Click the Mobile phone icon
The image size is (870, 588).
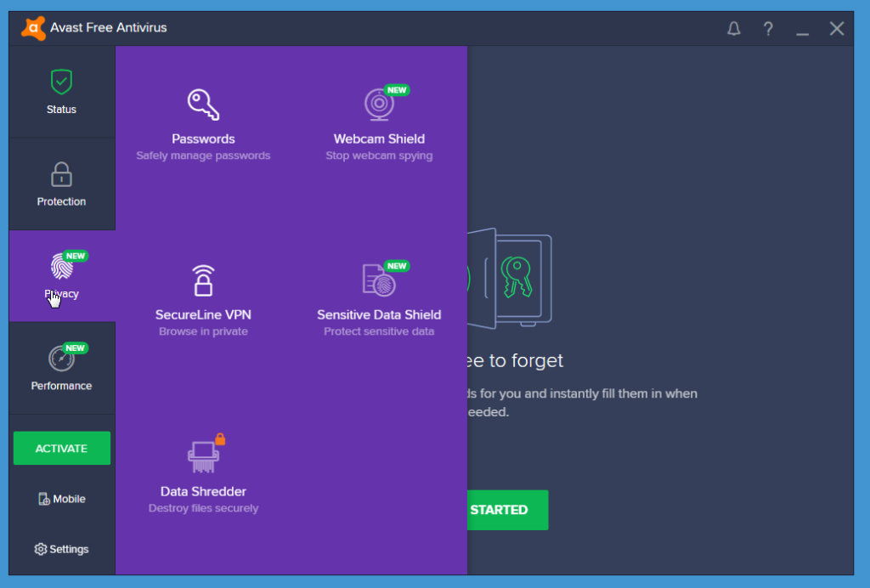click(x=44, y=500)
